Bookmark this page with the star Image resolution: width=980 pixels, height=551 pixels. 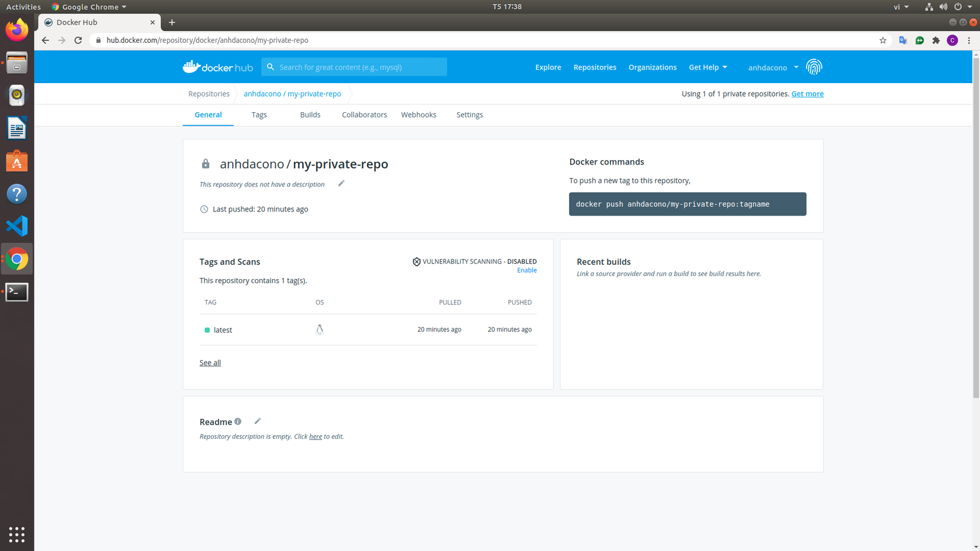click(883, 40)
